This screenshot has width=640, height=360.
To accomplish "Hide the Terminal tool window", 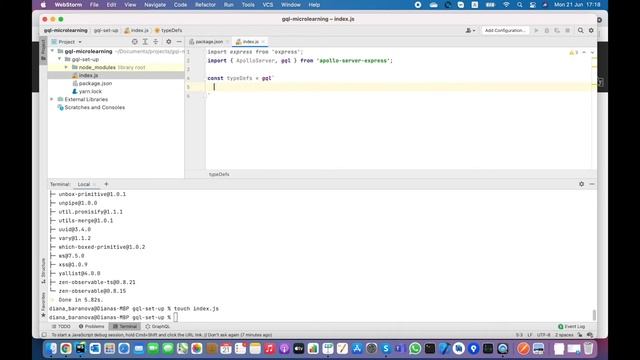I will (592, 184).
